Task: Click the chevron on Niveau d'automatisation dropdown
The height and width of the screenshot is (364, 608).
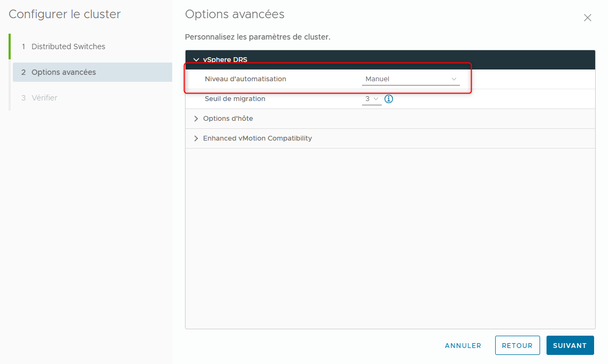Action: click(x=453, y=79)
